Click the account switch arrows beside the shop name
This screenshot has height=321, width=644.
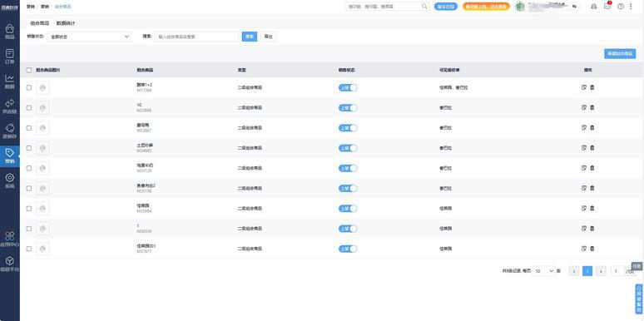(x=574, y=7)
